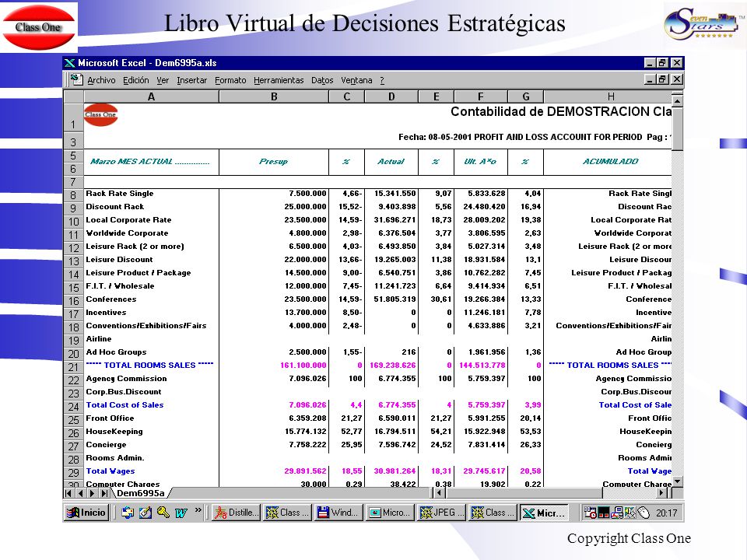The image size is (747, 560).
Task: Click the Presup value 161.100.000
Action: 303,366
